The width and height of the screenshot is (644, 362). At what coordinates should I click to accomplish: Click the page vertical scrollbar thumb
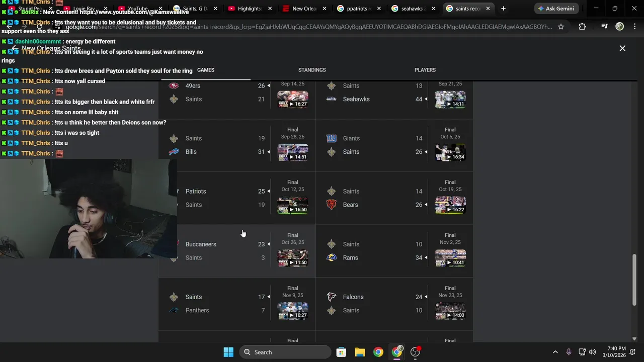[634, 280]
